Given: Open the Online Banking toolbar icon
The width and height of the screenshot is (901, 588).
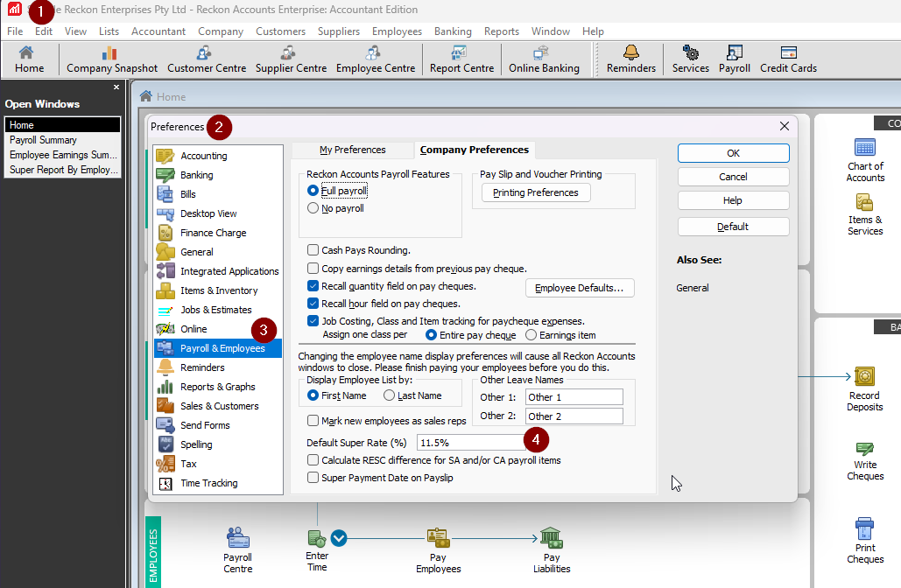Looking at the screenshot, I should pos(544,59).
